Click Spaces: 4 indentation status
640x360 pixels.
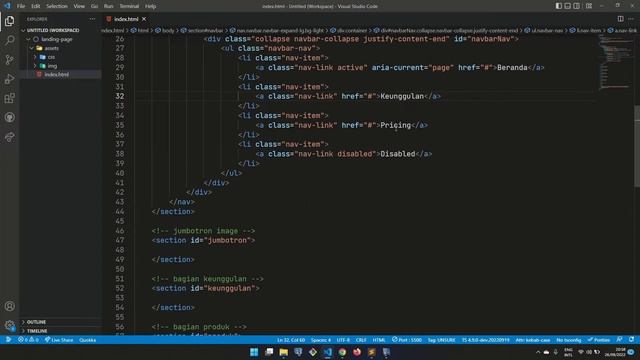point(321,340)
